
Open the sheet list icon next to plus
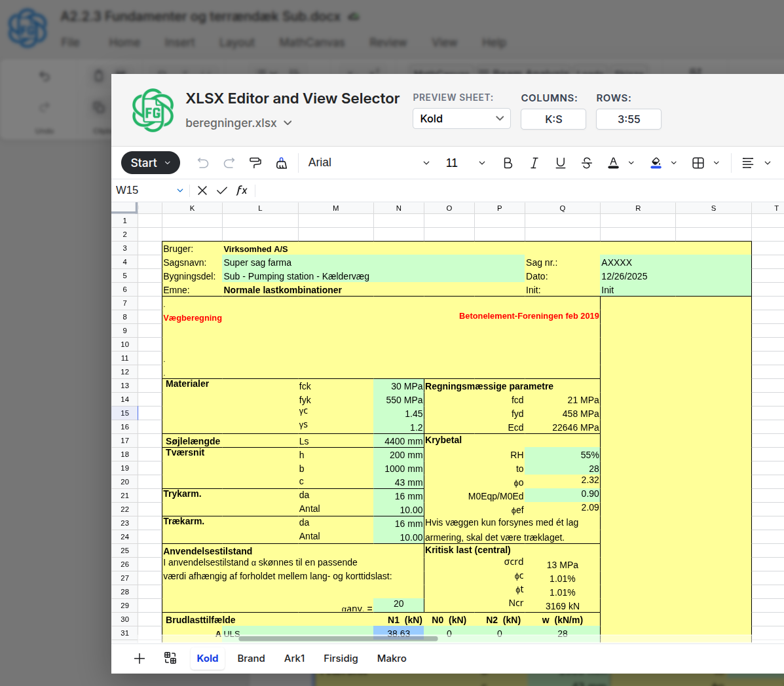[170, 659]
